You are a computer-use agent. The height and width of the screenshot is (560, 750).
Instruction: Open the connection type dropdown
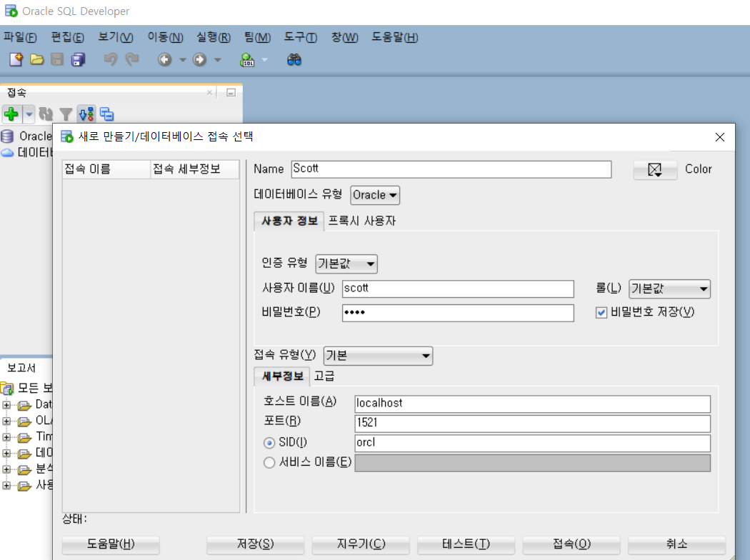pyautogui.click(x=378, y=356)
